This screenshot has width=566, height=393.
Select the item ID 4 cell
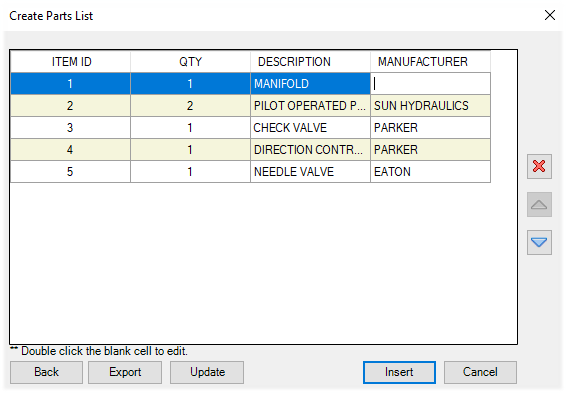pyautogui.click(x=71, y=150)
